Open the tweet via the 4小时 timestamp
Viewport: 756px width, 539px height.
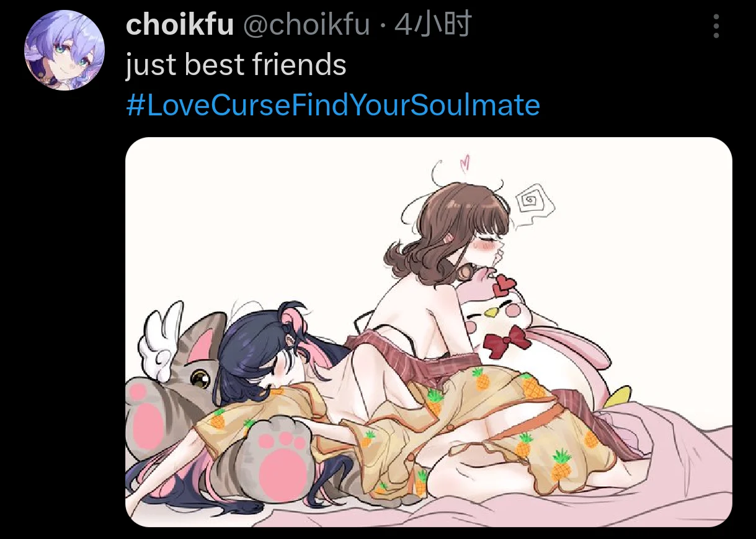click(x=433, y=25)
